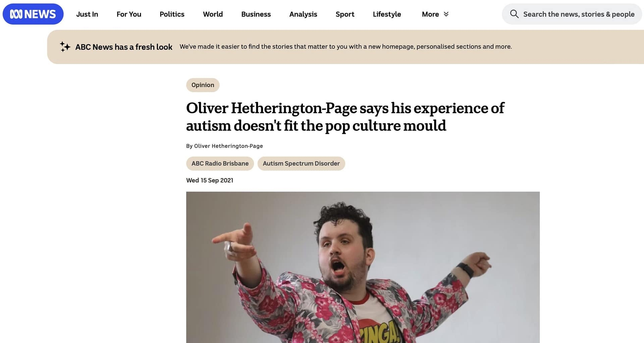The width and height of the screenshot is (644, 343).
Task: Go to the Sport section
Action: [x=345, y=14]
